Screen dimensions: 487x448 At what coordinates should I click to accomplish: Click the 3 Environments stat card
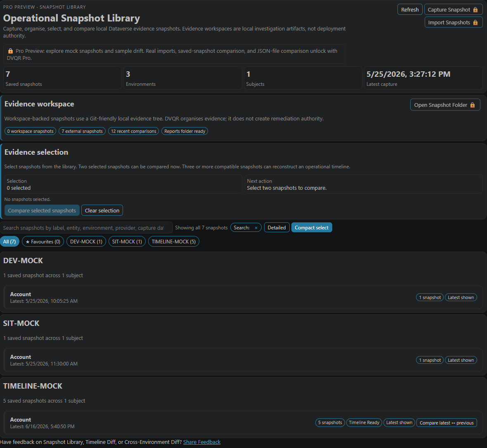point(182,78)
